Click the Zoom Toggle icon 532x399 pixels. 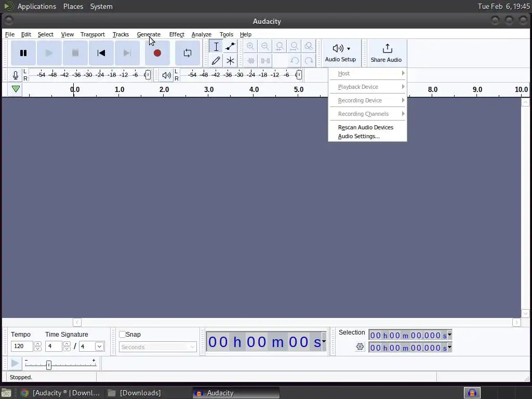[309, 46]
